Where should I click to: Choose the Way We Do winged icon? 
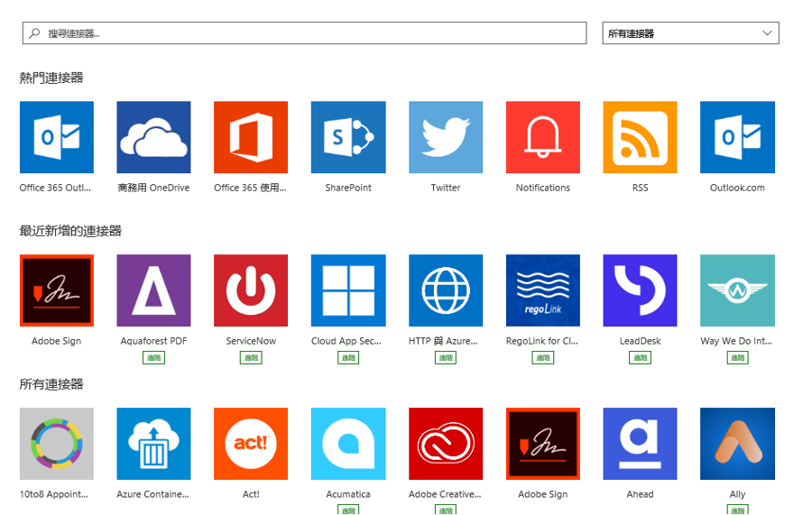pos(737,290)
